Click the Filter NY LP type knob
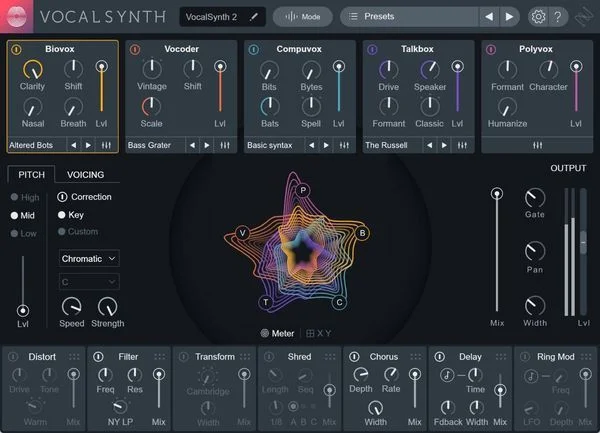The width and height of the screenshot is (600, 433). coord(120,407)
